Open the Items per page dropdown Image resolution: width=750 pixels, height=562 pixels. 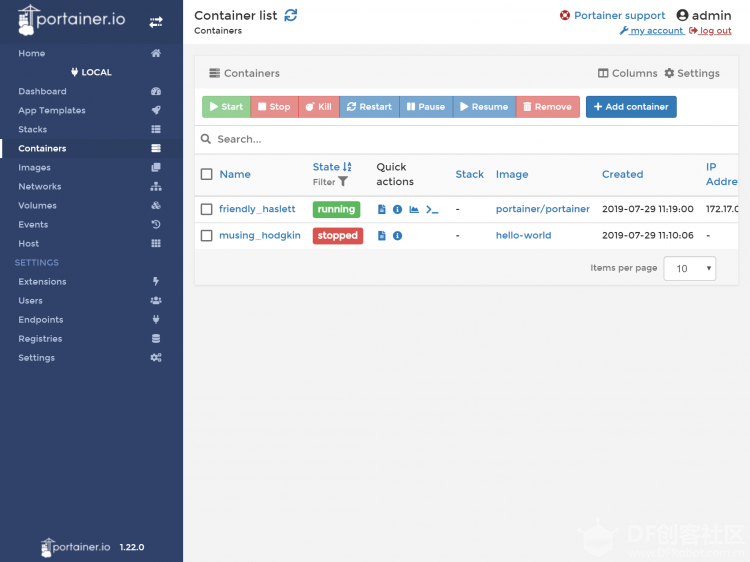tap(689, 268)
